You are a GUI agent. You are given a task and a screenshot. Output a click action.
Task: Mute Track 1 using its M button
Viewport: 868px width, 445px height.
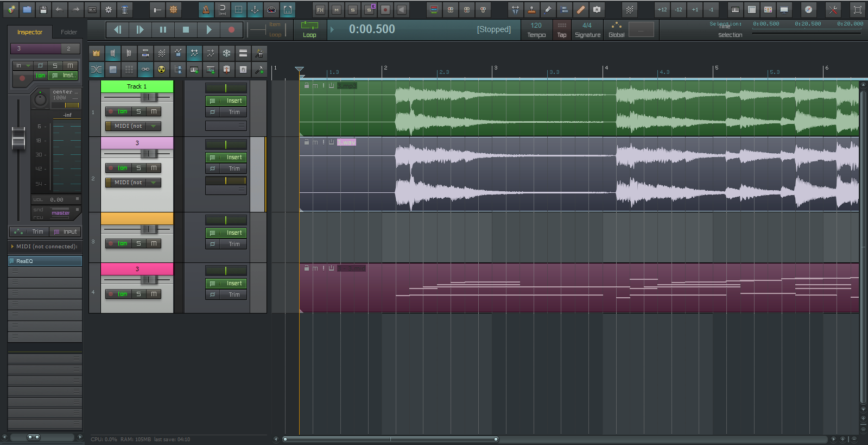[154, 111]
